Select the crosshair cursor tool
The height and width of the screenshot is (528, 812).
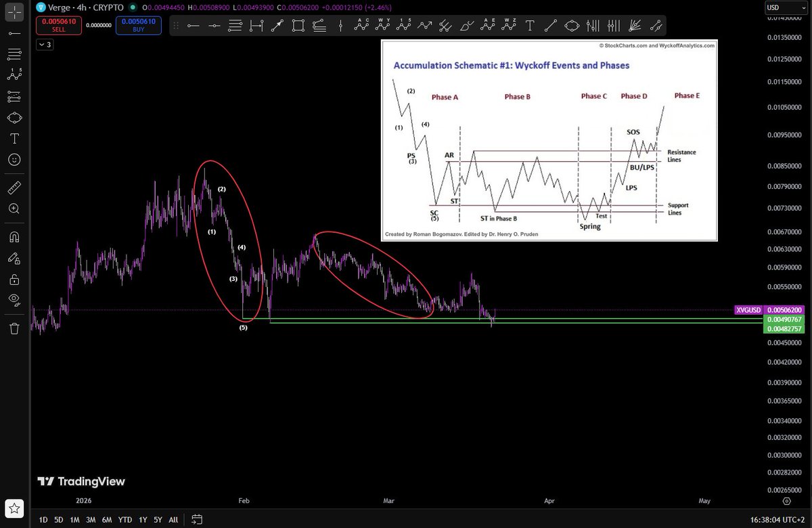tap(14, 11)
